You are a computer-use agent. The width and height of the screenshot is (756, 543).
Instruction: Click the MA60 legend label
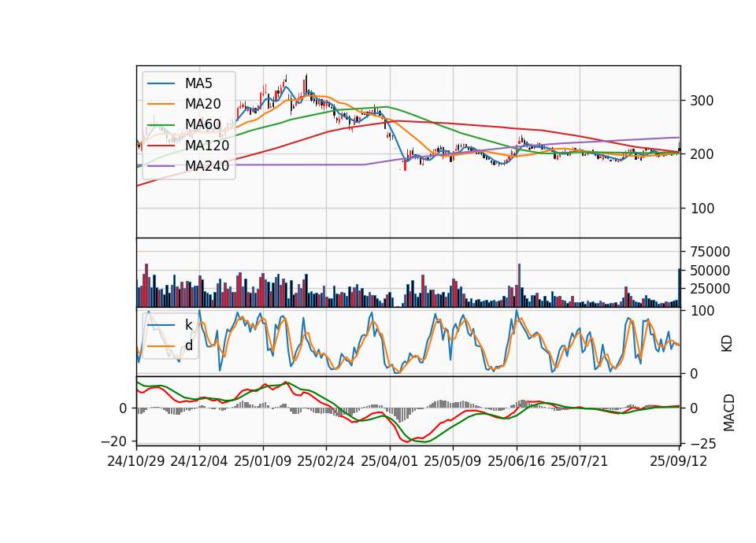(x=202, y=125)
